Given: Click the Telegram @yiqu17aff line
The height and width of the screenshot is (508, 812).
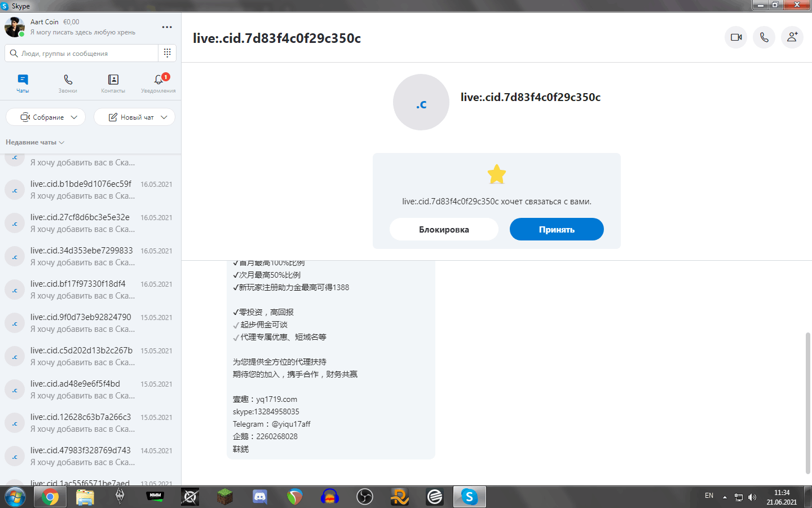Looking at the screenshot, I should tap(272, 424).
